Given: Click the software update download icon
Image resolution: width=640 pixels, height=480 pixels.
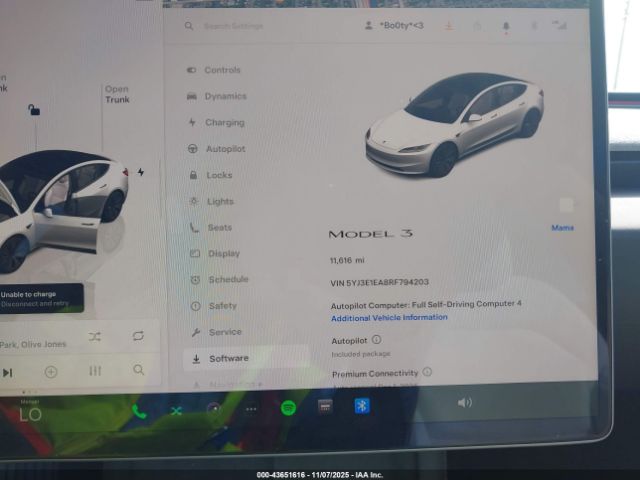Looking at the screenshot, I should pos(448,25).
